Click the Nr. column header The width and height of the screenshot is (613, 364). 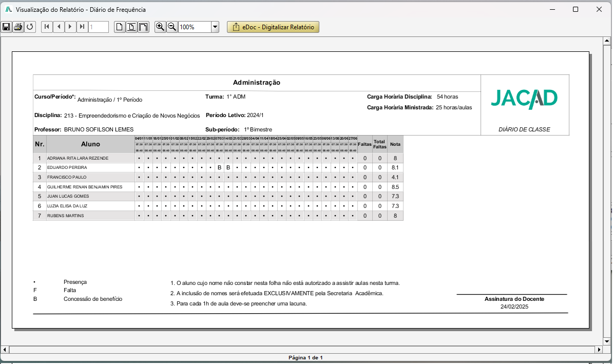point(40,144)
